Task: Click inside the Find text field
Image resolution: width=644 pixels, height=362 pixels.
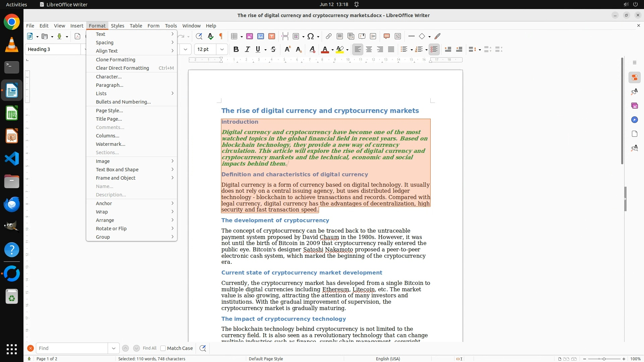Action: pos(72,348)
